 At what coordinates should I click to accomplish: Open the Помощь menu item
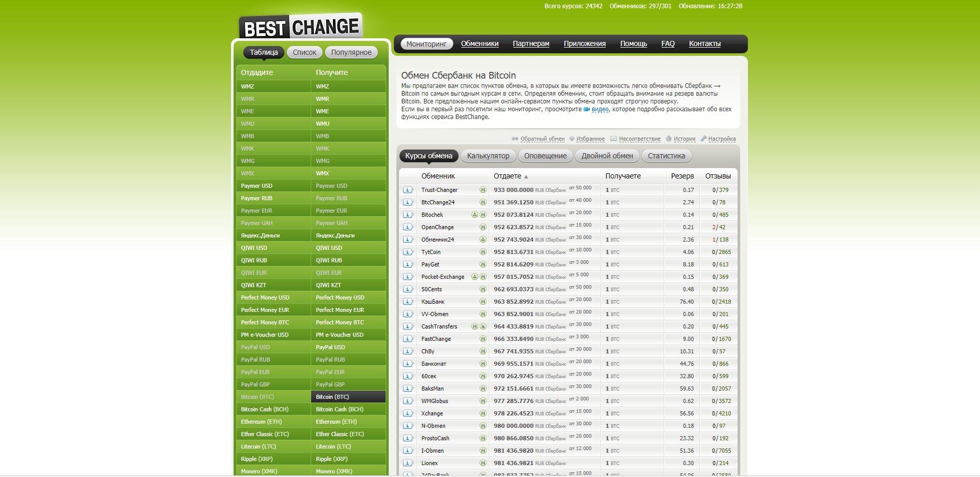click(634, 44)
